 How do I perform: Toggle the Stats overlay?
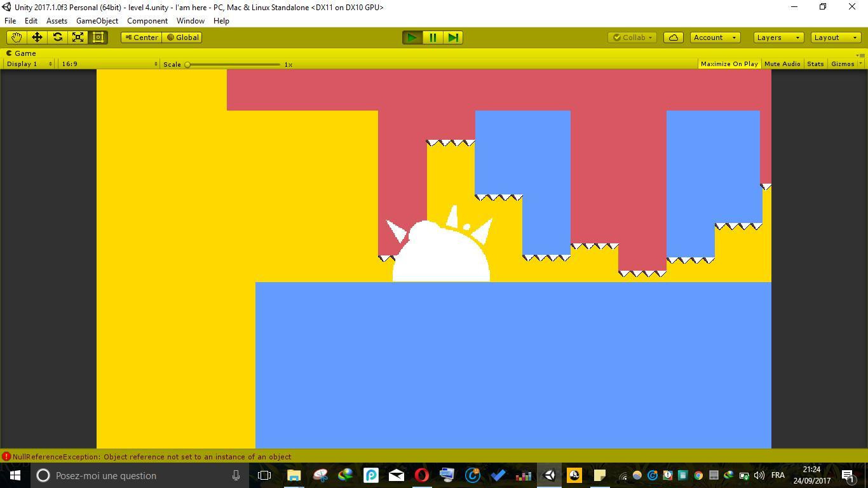coord(815,64)
